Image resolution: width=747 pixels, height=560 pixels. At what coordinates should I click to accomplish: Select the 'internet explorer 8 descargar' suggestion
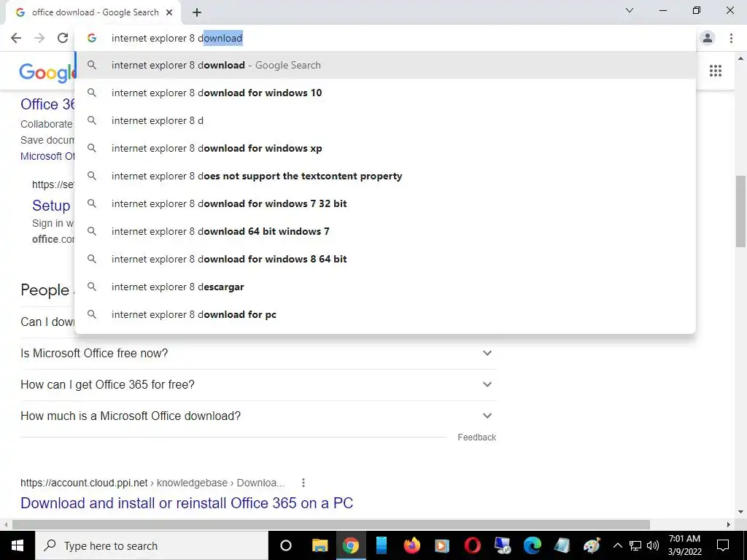point(385,287)
